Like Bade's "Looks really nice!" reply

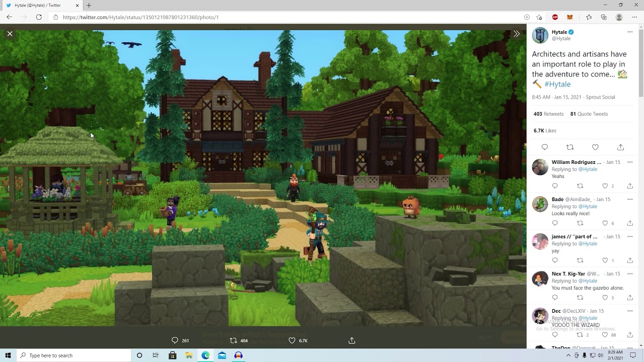pyautogui.click(x=605, y=223)
